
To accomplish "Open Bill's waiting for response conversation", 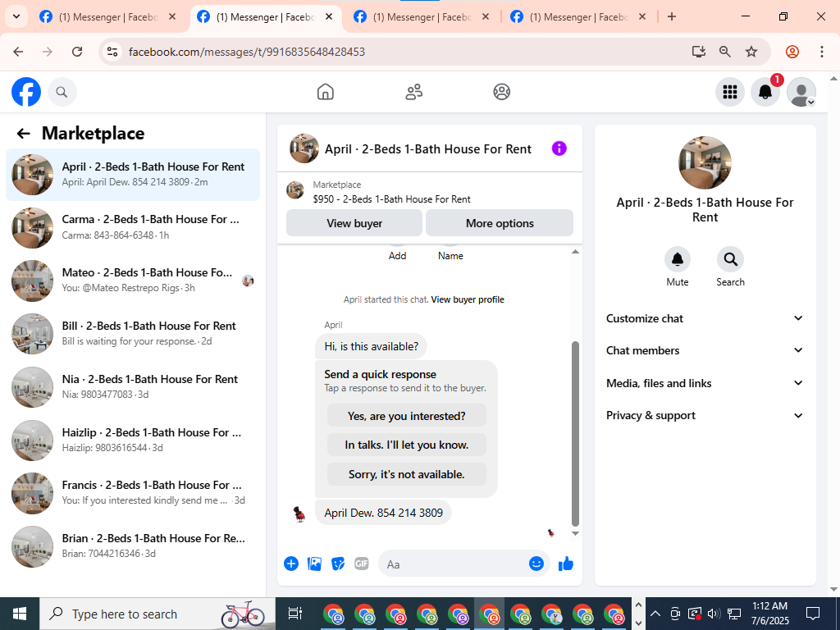I will [x=133, y=334].
